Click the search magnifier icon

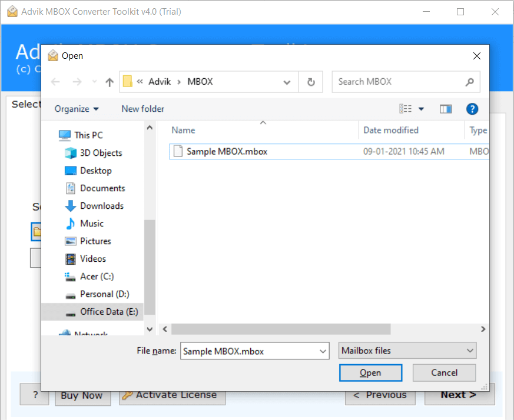pos(469,82)
